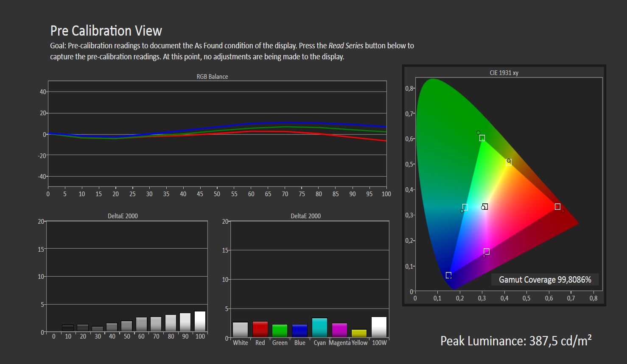The image size is (627, 364).
Task: Select the Blue DeltaE bar
Action: click(300, 331)
